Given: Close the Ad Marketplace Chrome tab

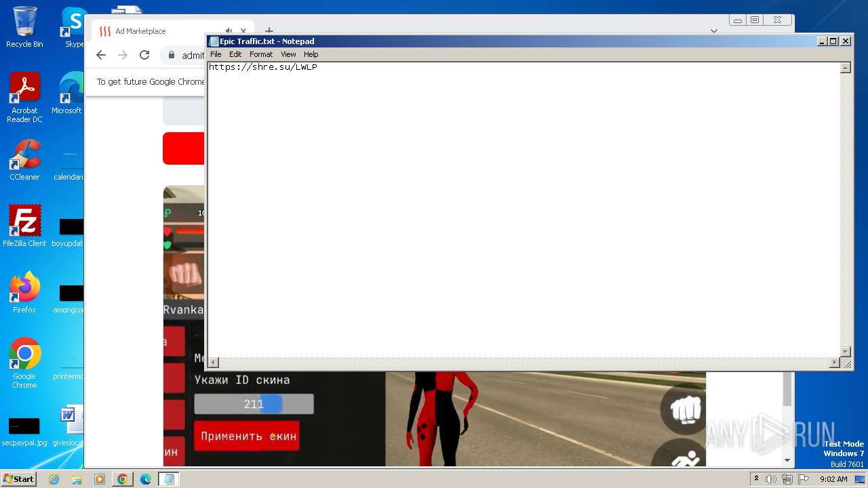Looking at the screenshot, I should point(243,31).
